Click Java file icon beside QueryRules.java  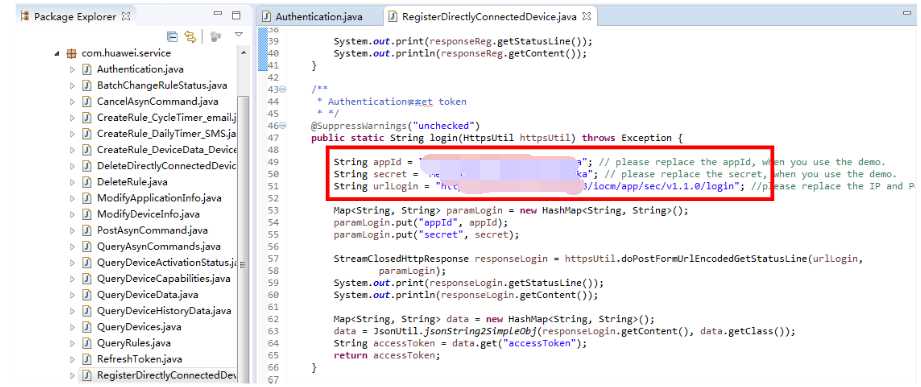pos(86,343)
